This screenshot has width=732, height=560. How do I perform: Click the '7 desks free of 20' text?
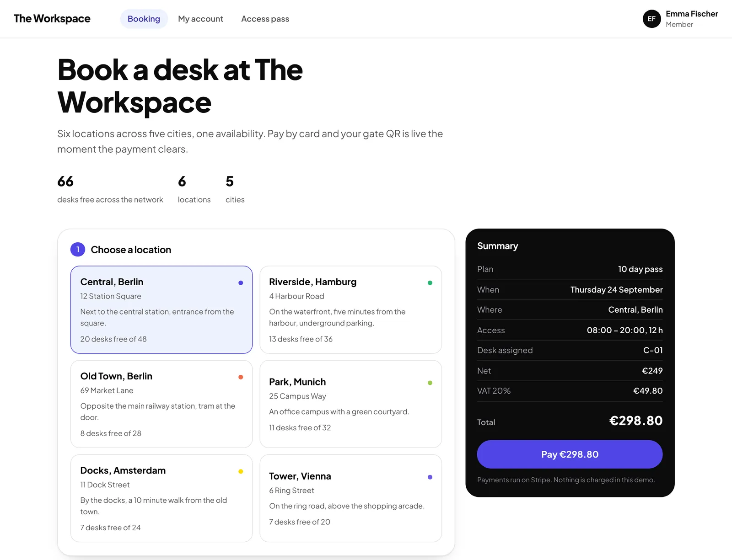(300, 522)
